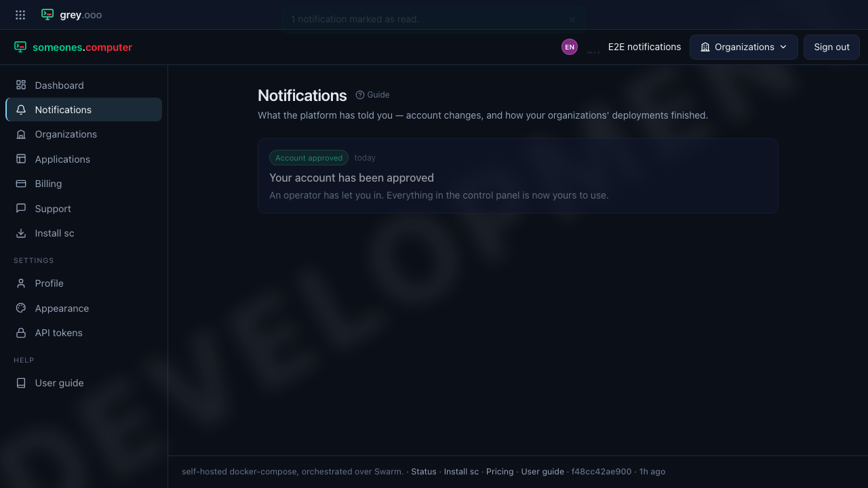Dismiss the notification marked as read toast
Image resolution: width=868 pixels, height=488 pixels.
click(572, 20)
